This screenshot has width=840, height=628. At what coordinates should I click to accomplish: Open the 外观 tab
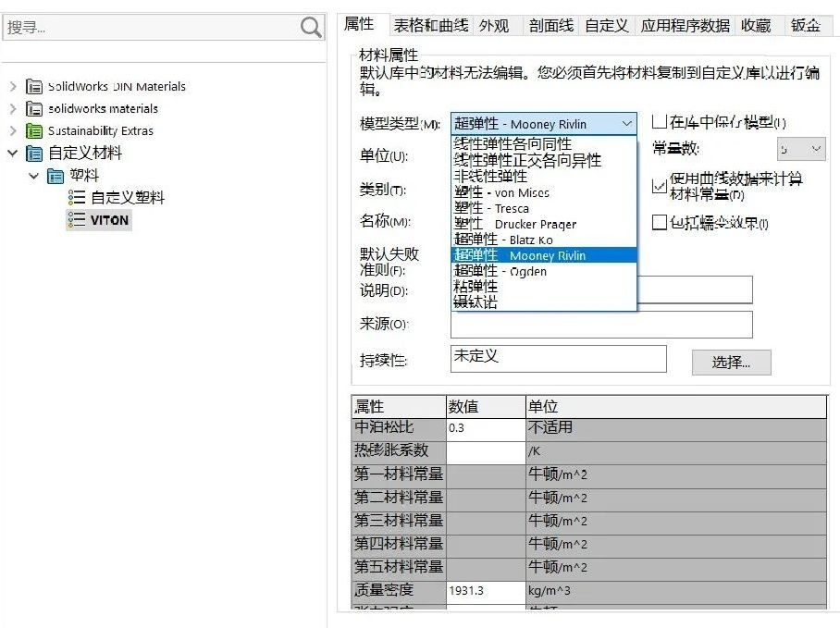click(x=494, y=26)
